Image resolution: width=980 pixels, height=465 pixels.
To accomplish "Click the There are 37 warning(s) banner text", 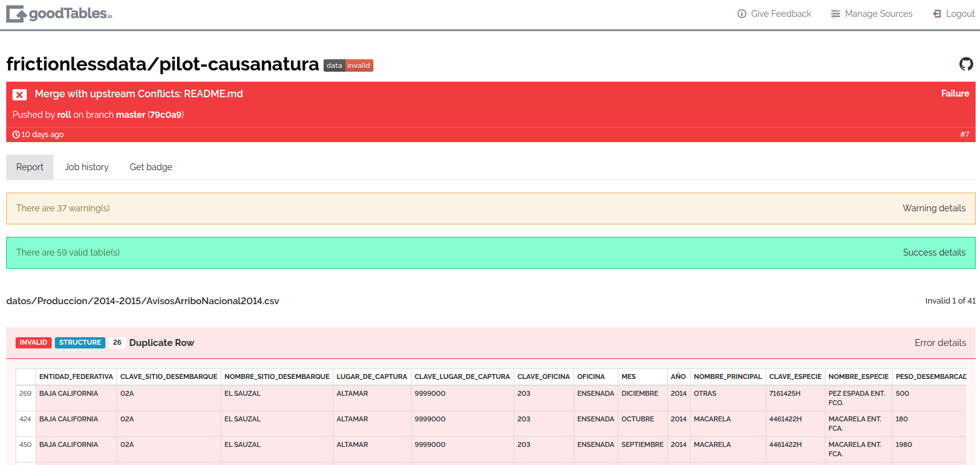I will coord(63,208).
